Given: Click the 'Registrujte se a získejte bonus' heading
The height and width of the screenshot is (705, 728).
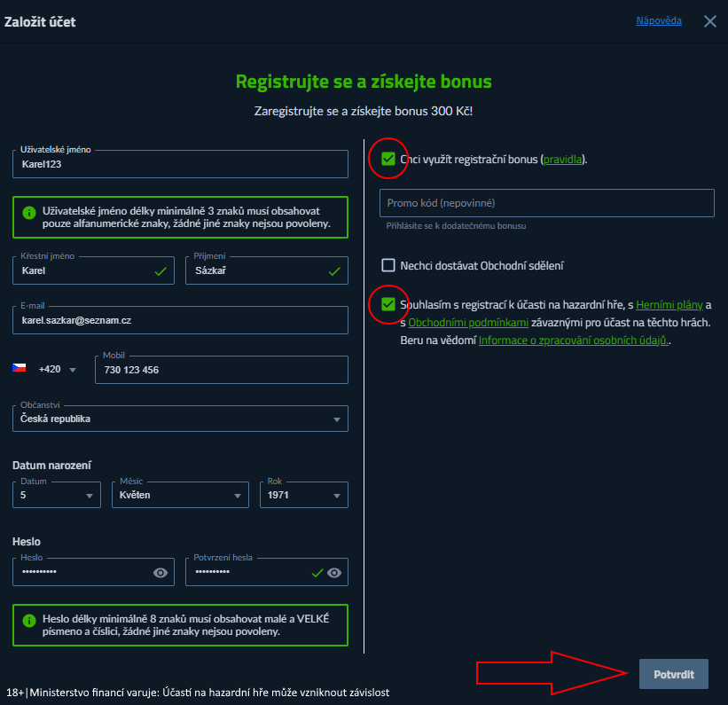Looking at the screenshot, I should click(364, 82).
